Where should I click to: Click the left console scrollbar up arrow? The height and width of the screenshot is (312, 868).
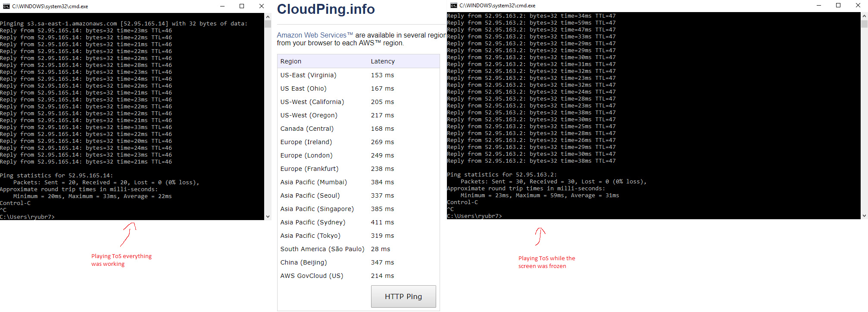[x=268, y=17]
